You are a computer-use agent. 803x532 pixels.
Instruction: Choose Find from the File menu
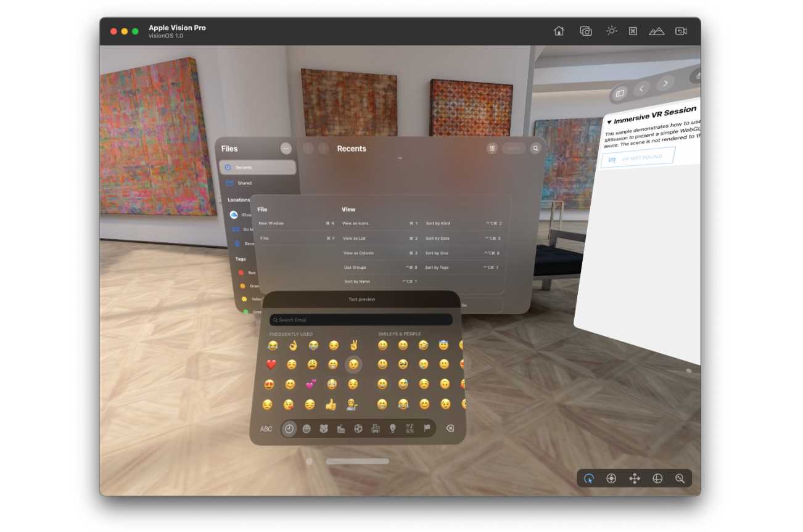click(x=296, y=238)
